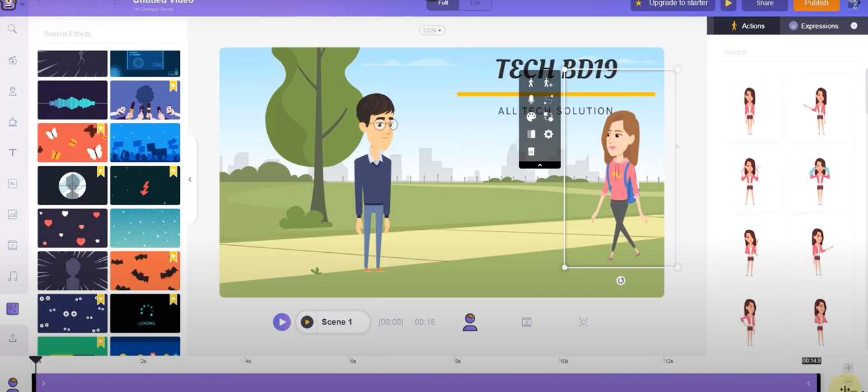Open character settings gear icon
868x392 pixels.
(548, 134)
